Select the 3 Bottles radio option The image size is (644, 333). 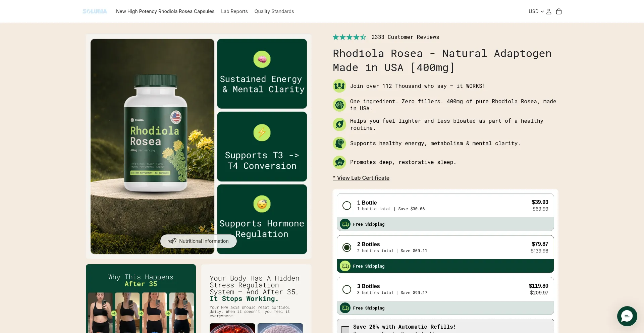click(x=347, y=289)
